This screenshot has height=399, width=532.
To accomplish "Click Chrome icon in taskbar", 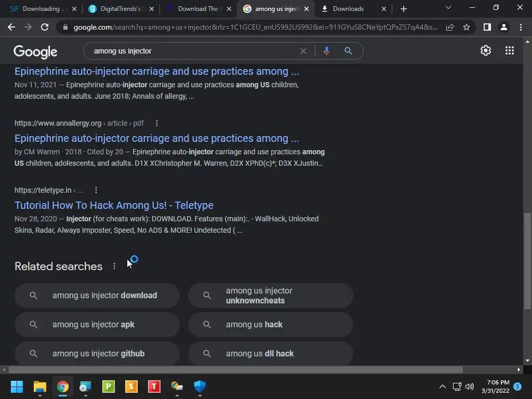I will pos(63,387).
